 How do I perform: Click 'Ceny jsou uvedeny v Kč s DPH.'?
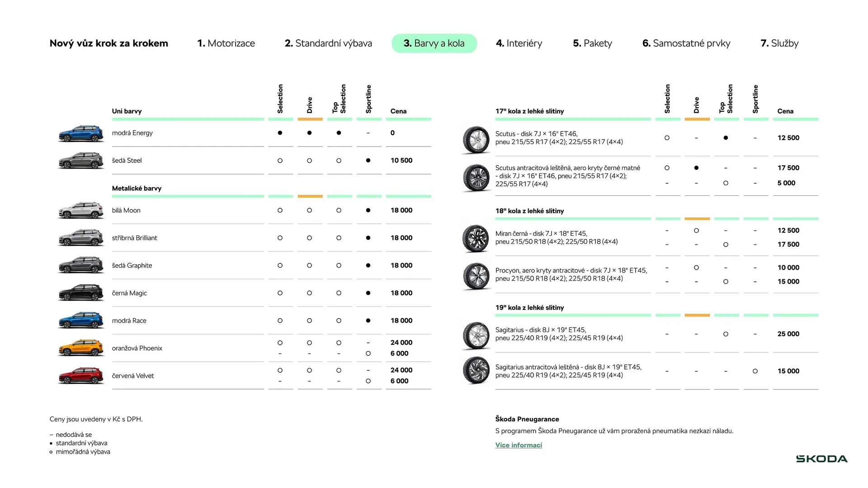[x=96, y=419]
